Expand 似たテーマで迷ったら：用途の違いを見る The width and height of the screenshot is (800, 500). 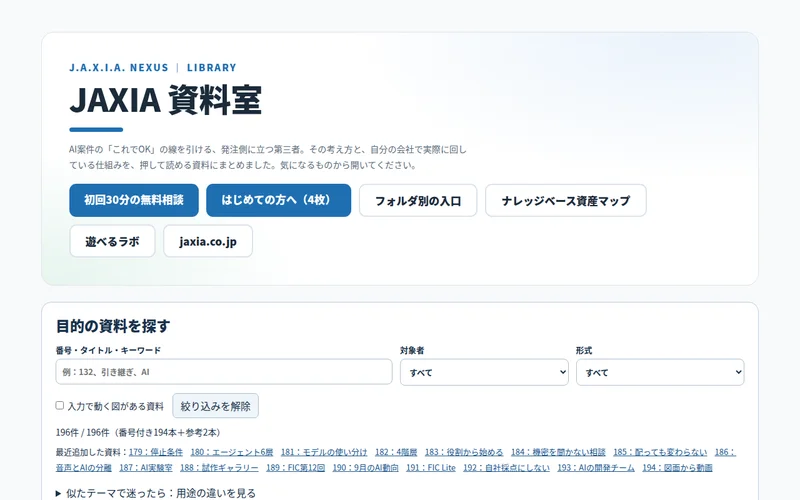point(156,493)
